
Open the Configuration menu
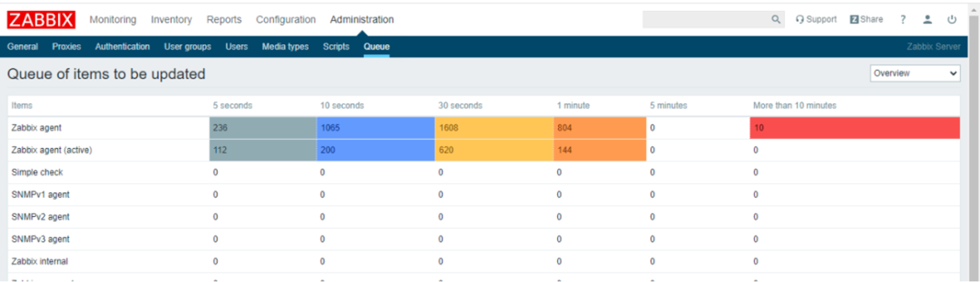286,19
